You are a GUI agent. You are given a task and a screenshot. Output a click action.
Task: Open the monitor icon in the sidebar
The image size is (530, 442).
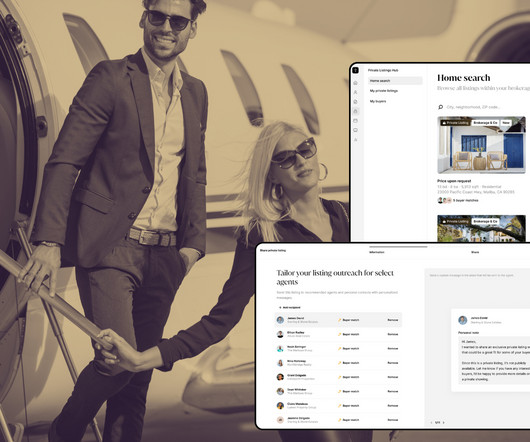coord(355,130)
